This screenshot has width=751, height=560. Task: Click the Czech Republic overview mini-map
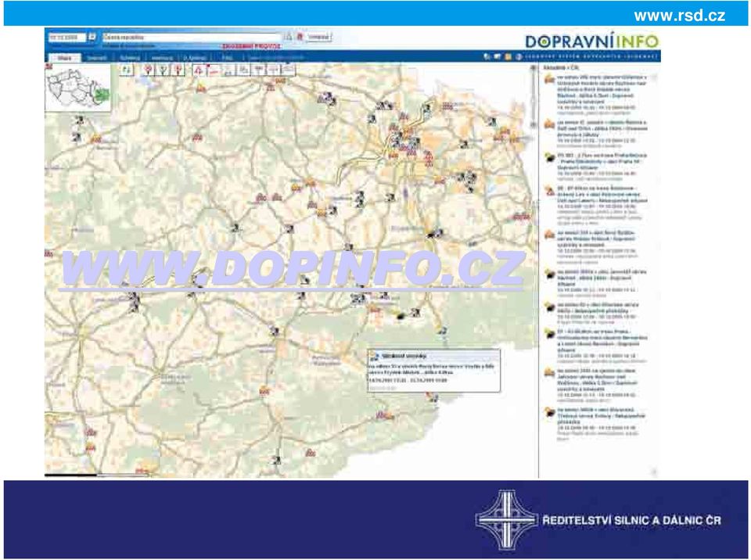[x=78, y=88]
